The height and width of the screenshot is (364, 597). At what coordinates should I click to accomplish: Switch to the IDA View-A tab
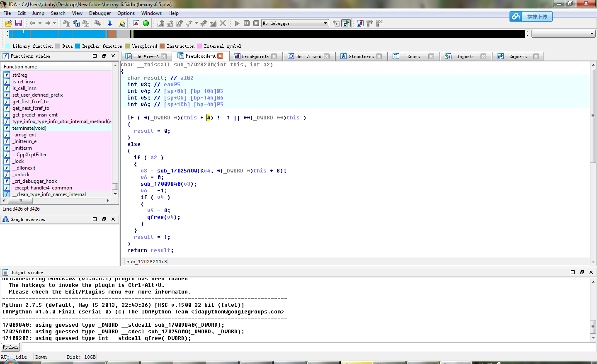146,56
